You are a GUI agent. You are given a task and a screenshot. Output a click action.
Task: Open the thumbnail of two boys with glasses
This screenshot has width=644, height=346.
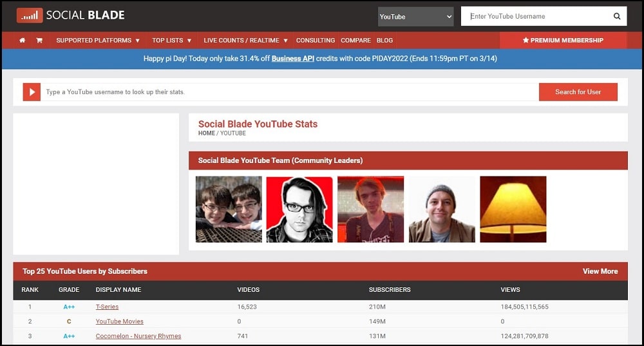click(229, 209)
